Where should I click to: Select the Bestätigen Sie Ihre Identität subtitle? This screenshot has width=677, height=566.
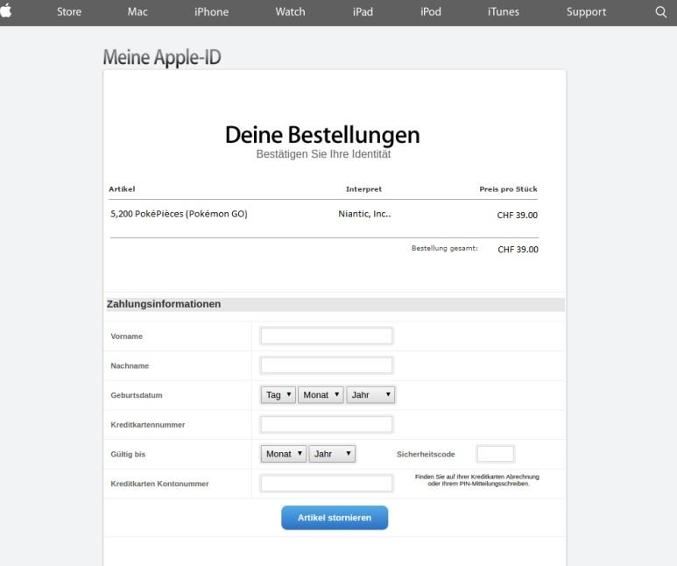click(x=323, y=154)
